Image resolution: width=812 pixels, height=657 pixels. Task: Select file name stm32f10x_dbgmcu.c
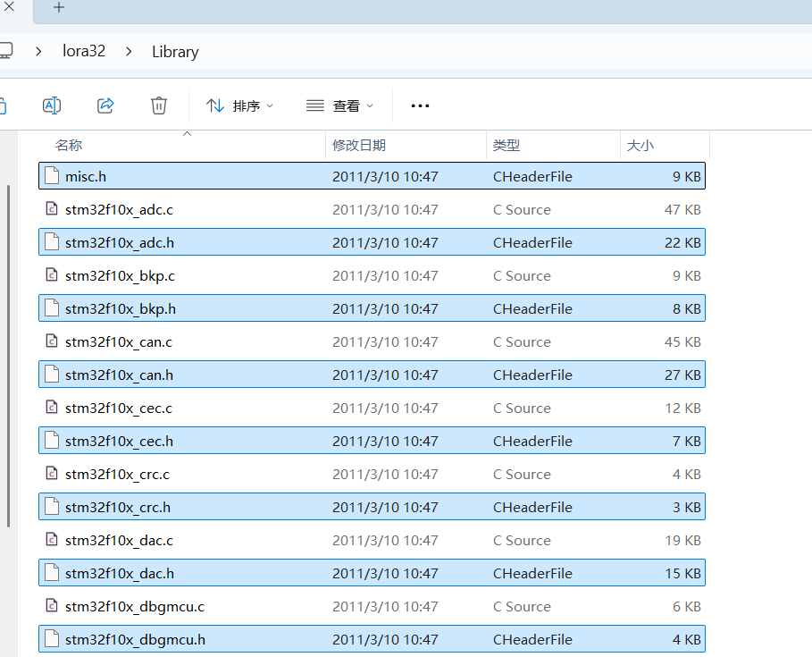point(135,607)
